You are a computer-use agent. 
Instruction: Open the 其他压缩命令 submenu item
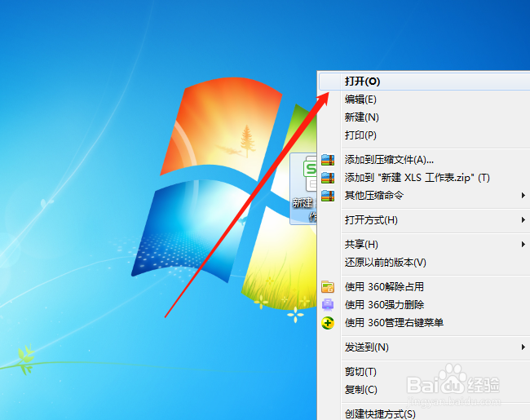point(425,196)
